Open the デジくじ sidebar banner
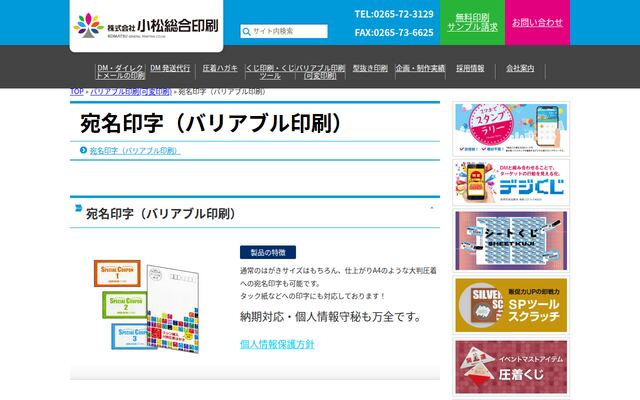640x400 pixels. (511, 182)
